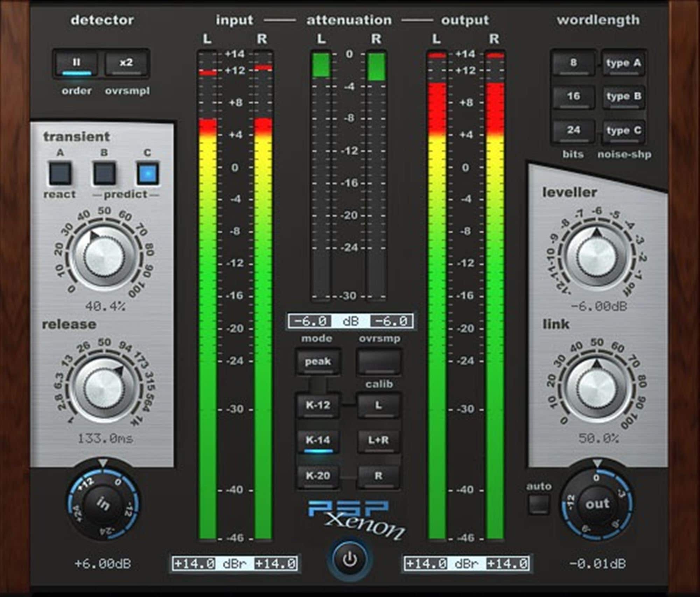Click the output gain knob marker triangle
Image resolution: width=700 pixels, height=597 pixels.
point(597,464)
